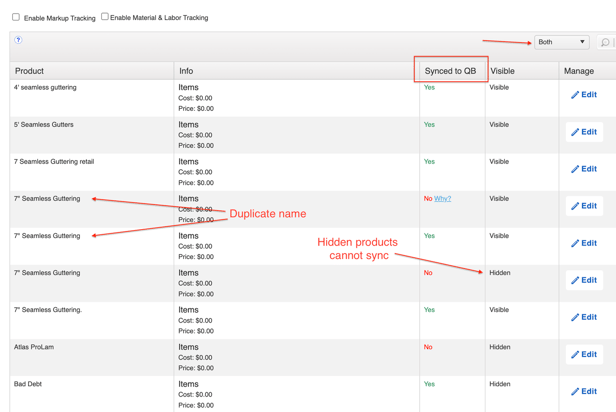Edit the 4' seamless guttering product

[x=584, y=95]
